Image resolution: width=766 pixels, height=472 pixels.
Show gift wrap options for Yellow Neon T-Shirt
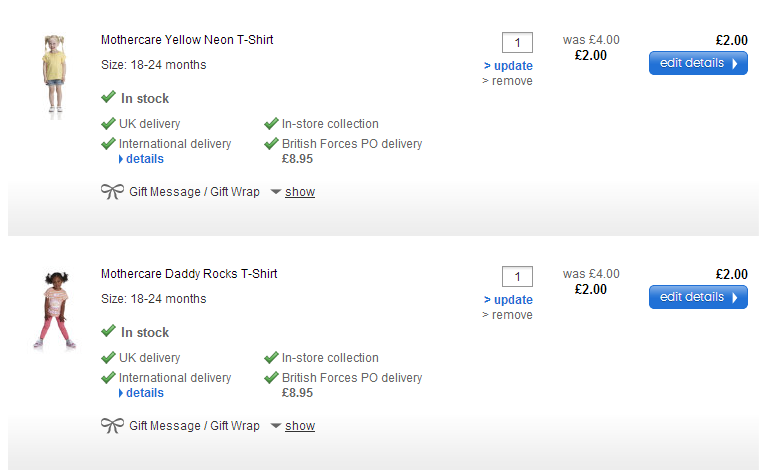(x=298, y=192)
